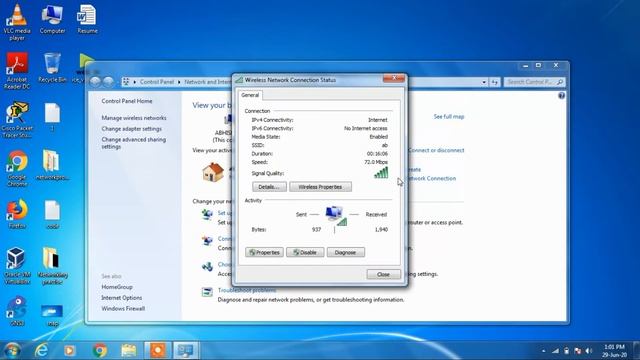Click the Duration value 00:16:06
Image resolution: width=640 pixels, height=360 pixels.
pyautogui.click(x=377, y=153)
